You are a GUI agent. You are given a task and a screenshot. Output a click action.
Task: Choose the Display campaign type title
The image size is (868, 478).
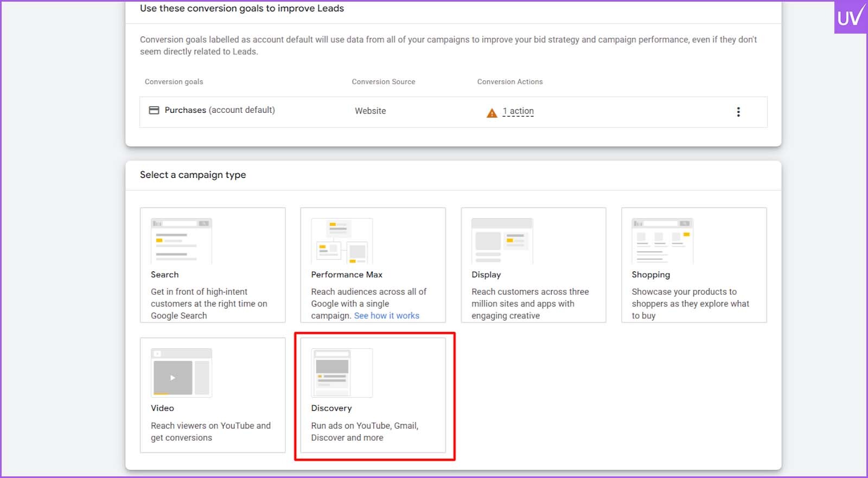pyautogui.click(x=486, y=275)
